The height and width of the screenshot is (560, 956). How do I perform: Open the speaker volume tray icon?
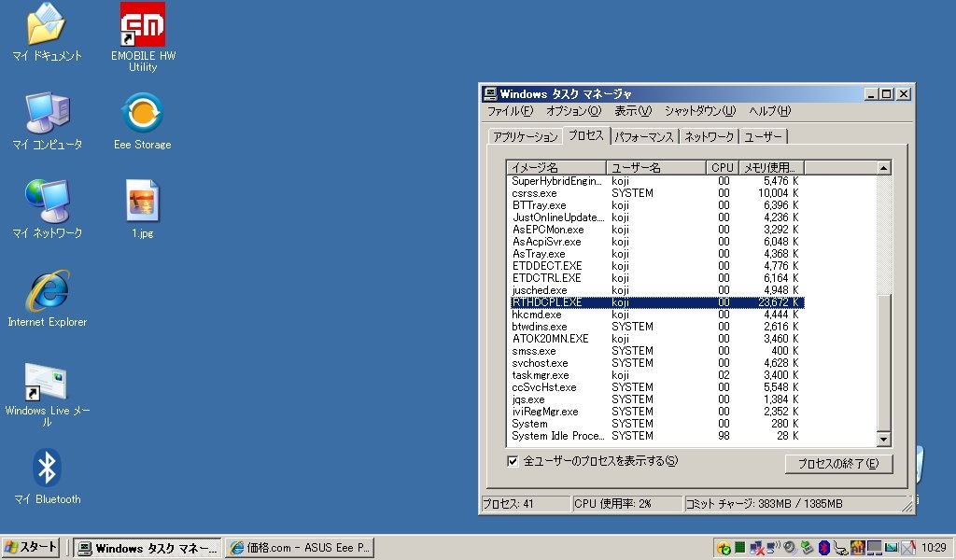point(790,548)
